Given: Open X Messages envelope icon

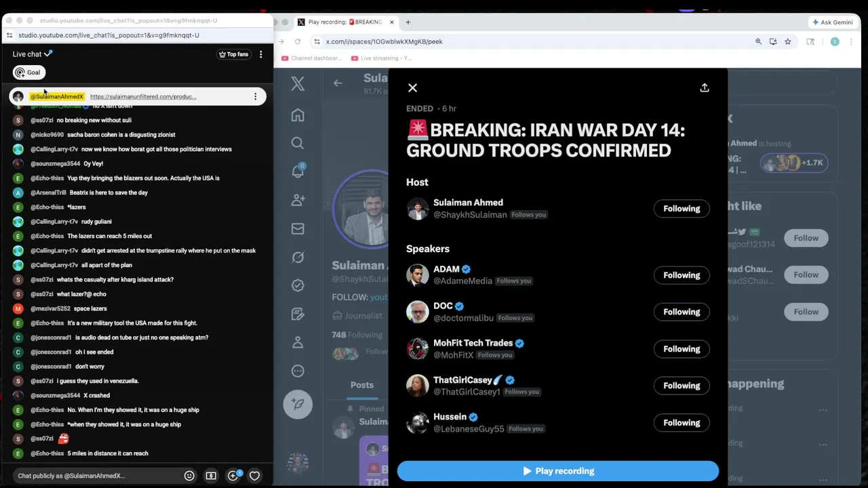Looking at the screenshot, I should coord(298,229).
